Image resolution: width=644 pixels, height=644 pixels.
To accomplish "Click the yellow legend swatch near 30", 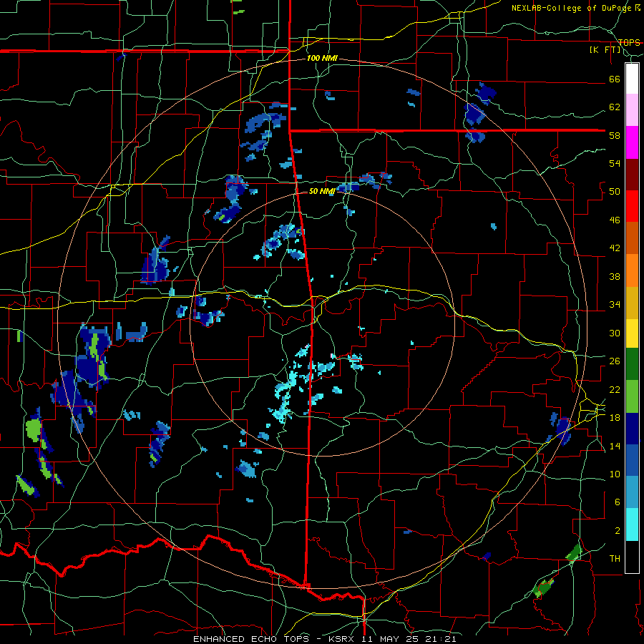I will pos(632,333).
